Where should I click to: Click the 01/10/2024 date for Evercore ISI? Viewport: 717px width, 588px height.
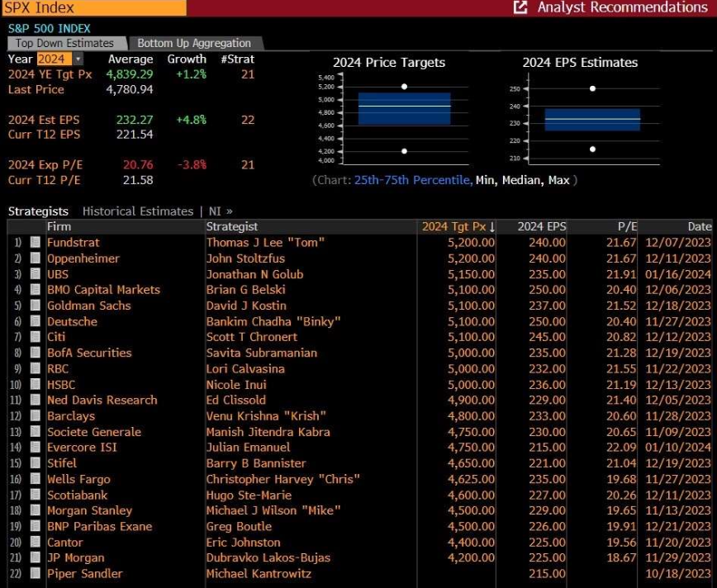(678, 447)
